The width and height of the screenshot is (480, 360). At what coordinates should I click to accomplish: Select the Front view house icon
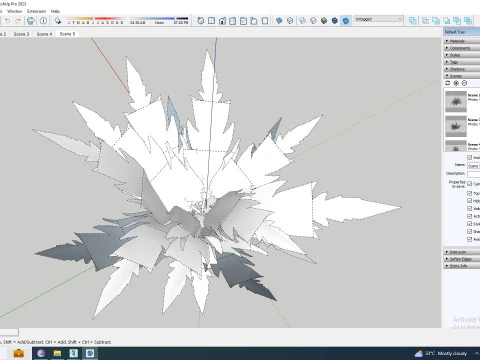coord(222,21)
